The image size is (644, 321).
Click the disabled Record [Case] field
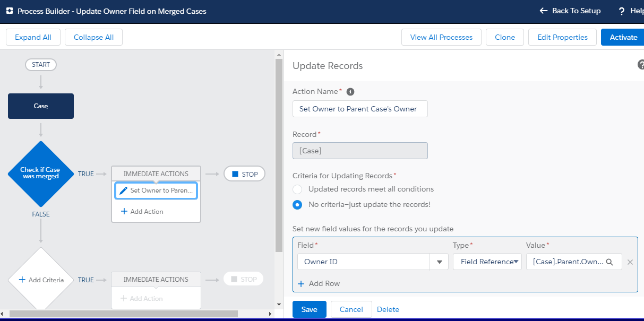[360, 151]
